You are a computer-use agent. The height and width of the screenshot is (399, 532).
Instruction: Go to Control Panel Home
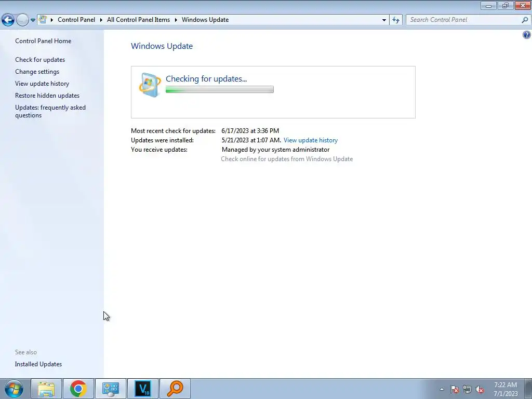click(x=43, y=41)
